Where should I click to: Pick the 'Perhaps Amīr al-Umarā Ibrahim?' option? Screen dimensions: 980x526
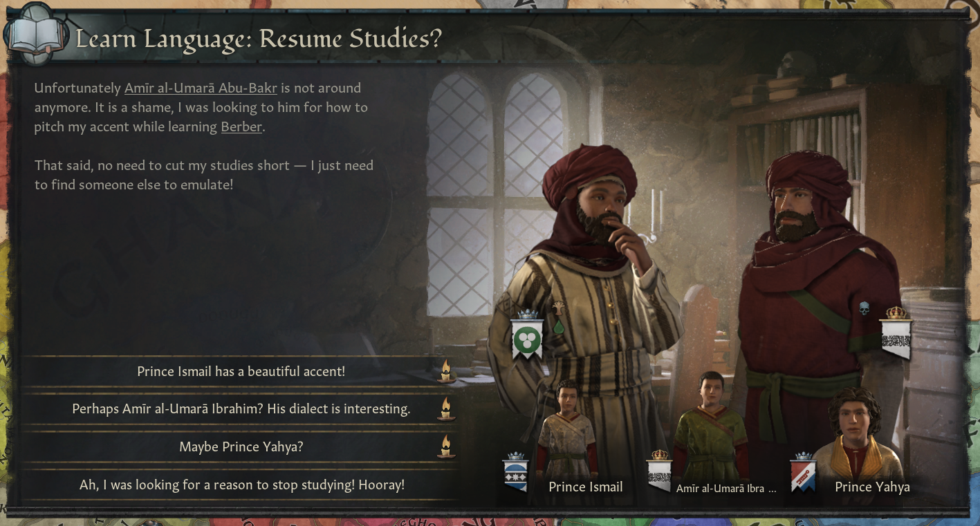click(241, 408)
